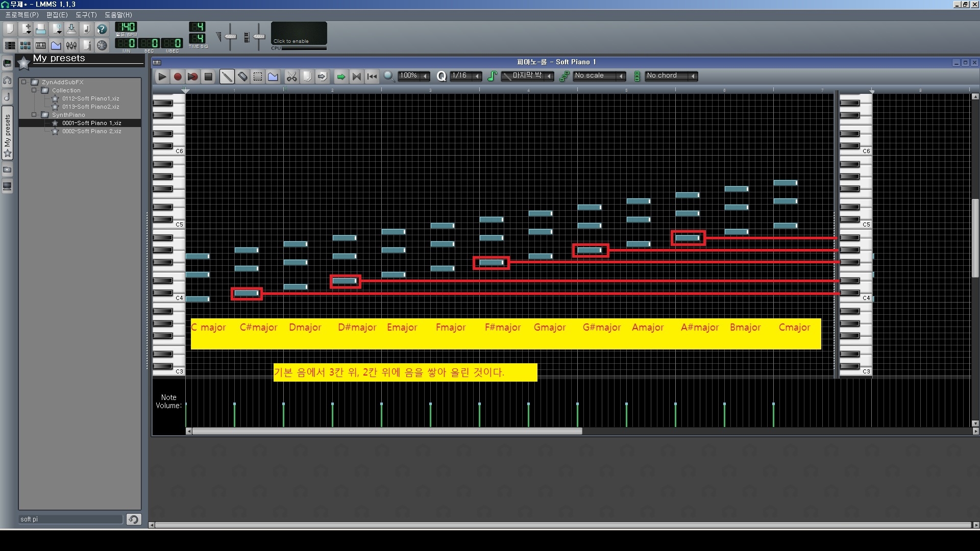
Task: Save the current project icon
Action: pyautogui.click(x=71, y=29)
